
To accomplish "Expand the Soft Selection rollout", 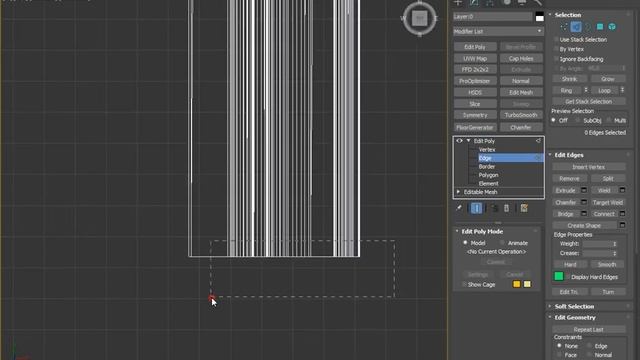I will coord(550,306).
